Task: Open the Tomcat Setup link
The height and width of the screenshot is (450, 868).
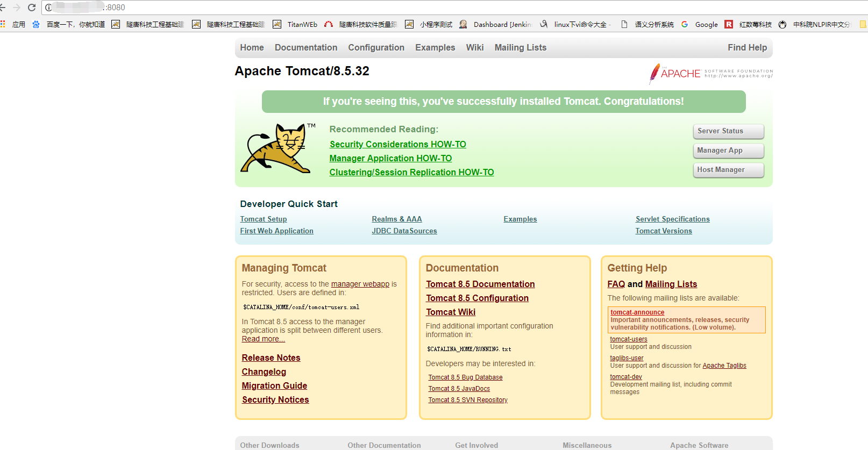Action: tap(264, 219)
